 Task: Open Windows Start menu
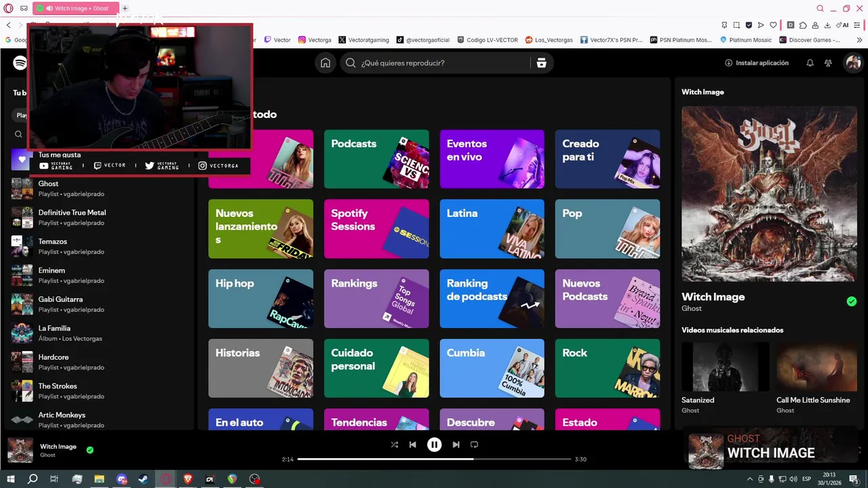pos(10,479)
